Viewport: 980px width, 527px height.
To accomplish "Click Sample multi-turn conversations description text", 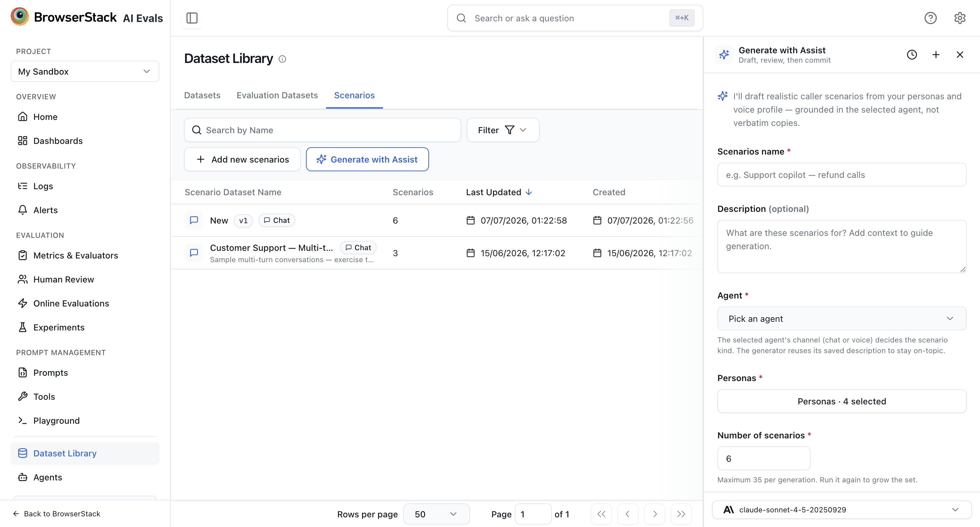I will click(292, 260).
